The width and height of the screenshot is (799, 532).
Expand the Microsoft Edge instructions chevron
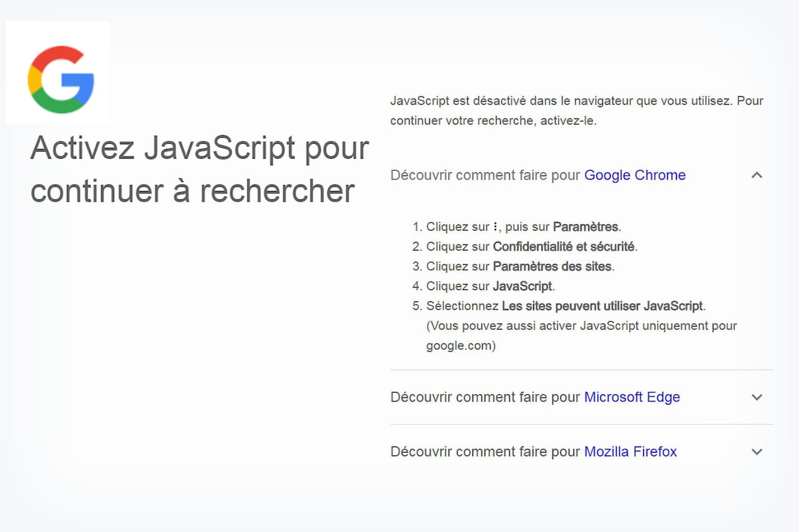[757, 397]
